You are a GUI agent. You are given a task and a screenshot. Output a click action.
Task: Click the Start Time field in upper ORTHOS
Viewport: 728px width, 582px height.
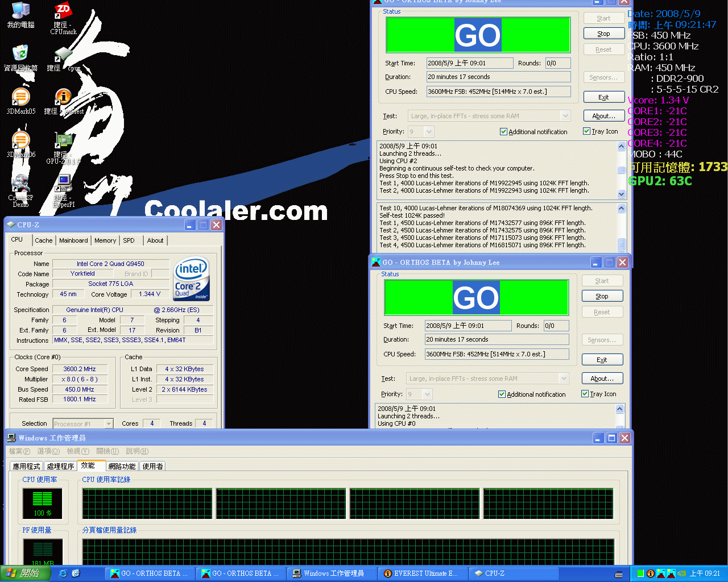click(x=470, y=63)
